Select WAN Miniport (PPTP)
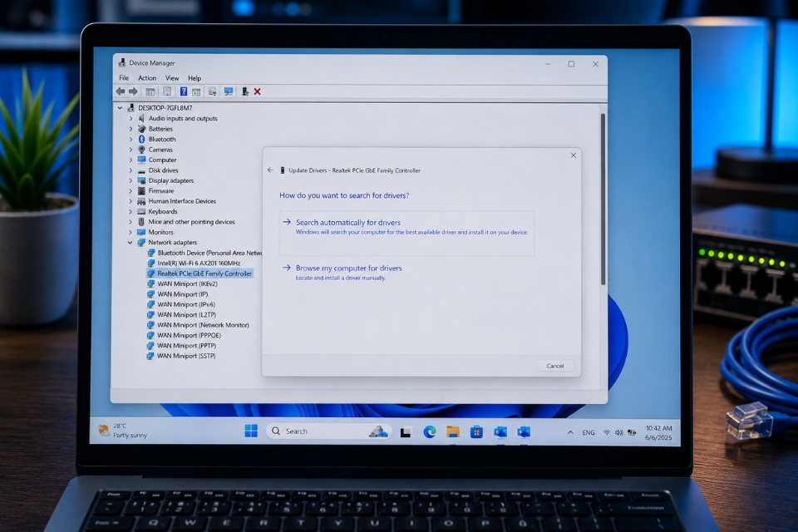 pyautogui.click(x=182, y=346)
